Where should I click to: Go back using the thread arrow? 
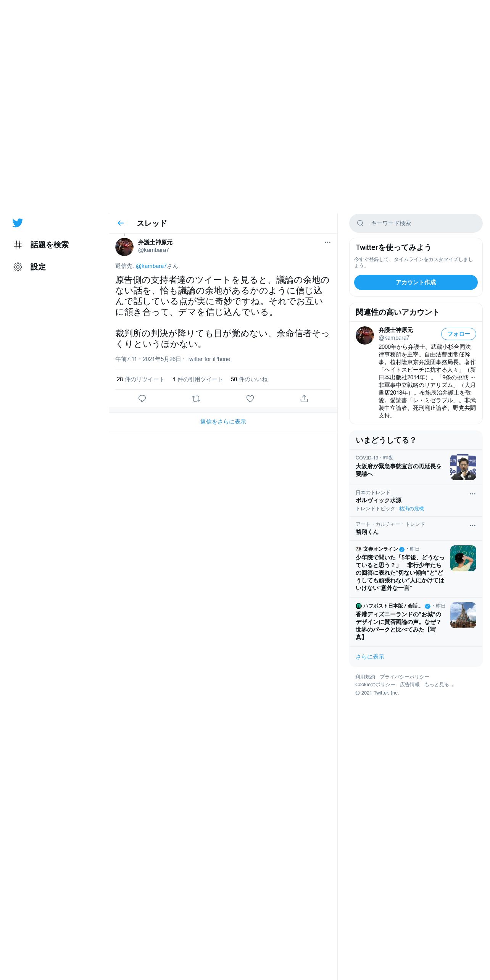coord(121,223)
